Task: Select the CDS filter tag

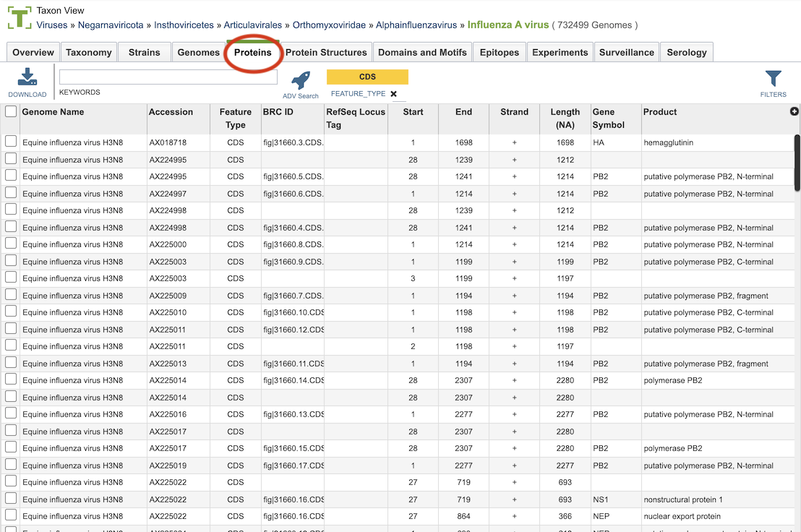Action: [x=367, y=77]
